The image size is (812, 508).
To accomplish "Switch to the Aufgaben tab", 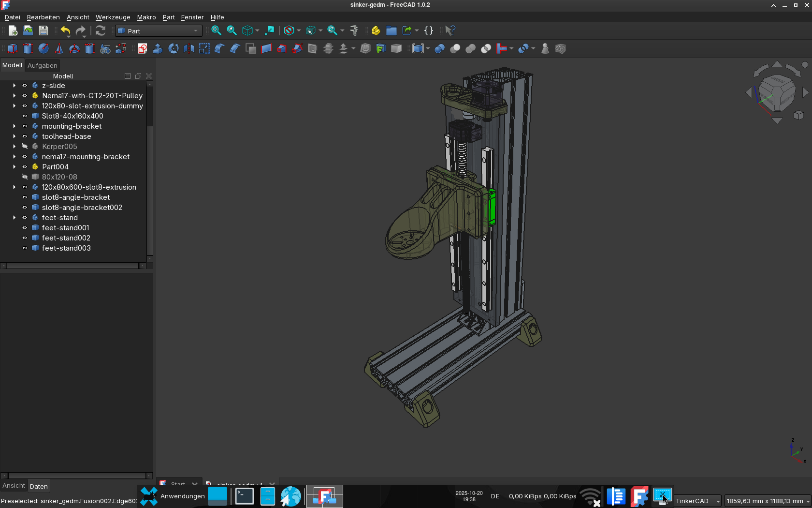I will pyautogui.click(x=43, y=65).
